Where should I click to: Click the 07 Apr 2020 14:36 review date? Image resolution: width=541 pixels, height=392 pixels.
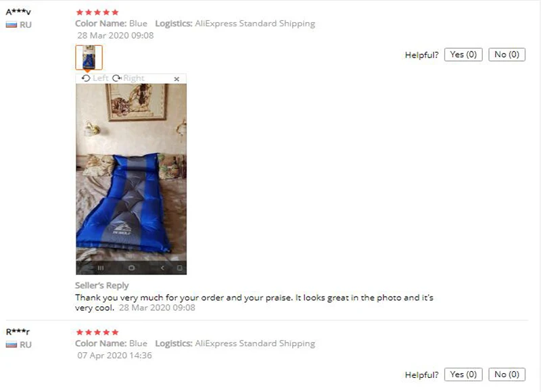pyautogui.click(x=114, y=356)
